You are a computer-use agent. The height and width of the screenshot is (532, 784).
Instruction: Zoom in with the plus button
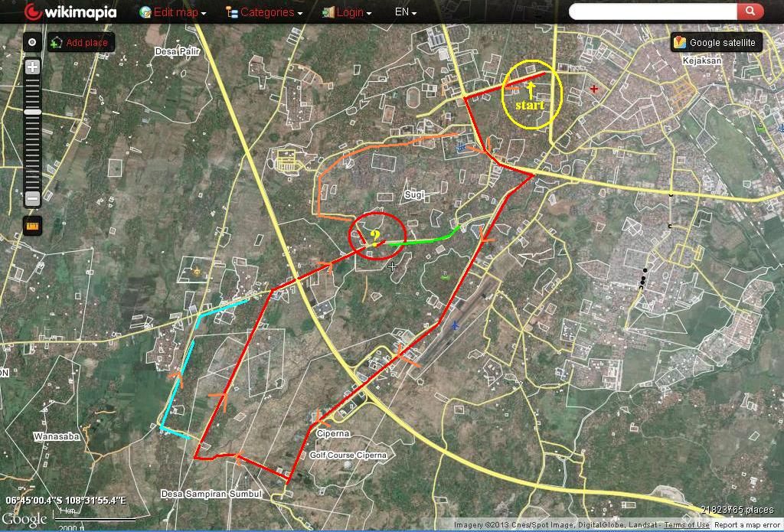click(32, 67)
